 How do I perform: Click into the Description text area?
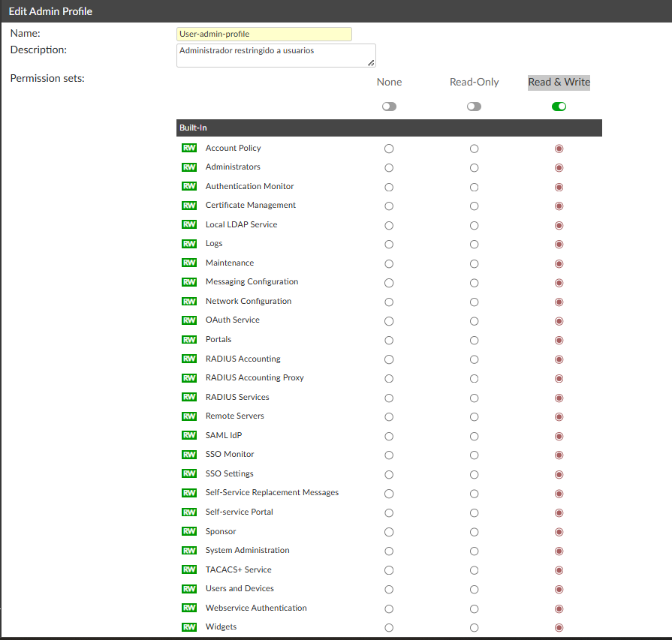tap(276, 55)
